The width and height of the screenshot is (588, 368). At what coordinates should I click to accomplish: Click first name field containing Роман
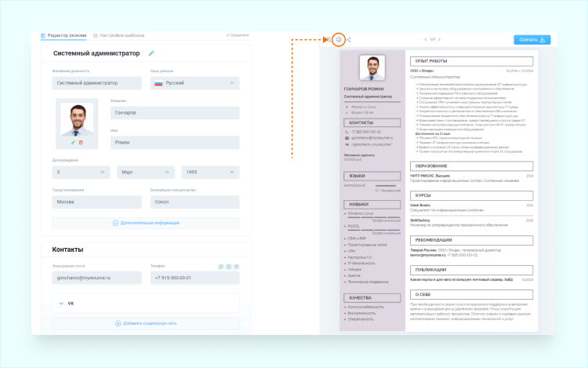175,143
